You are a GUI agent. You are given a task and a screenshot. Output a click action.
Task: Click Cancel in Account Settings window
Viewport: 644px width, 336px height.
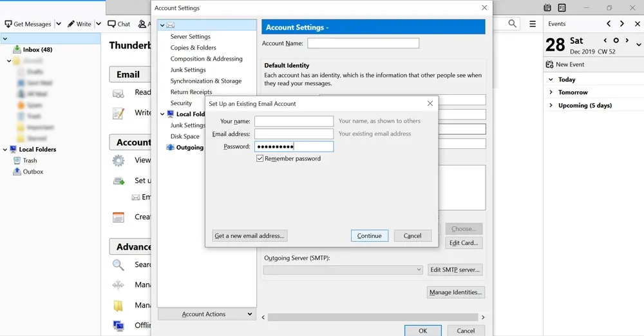pyautogui.click(x=466, y=331)
